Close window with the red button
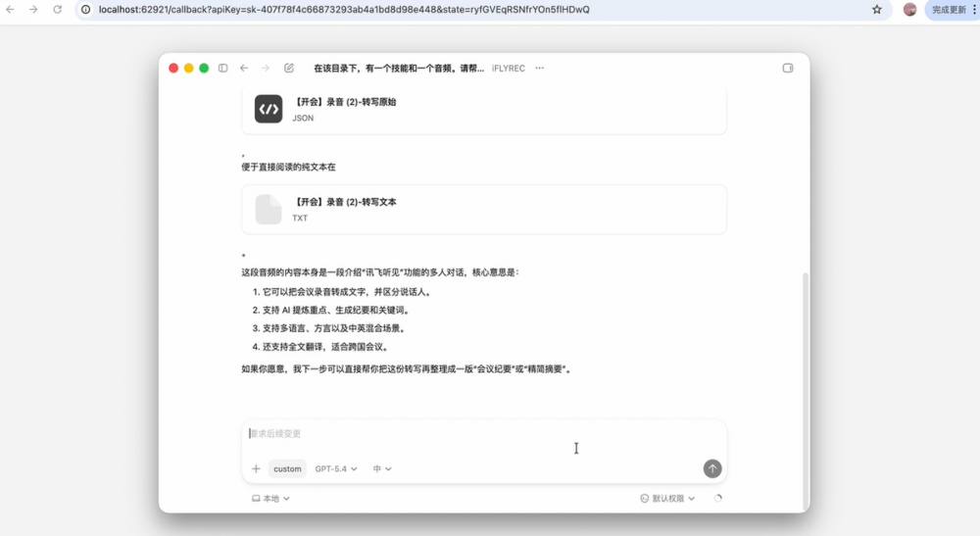 tap(173, 68)
